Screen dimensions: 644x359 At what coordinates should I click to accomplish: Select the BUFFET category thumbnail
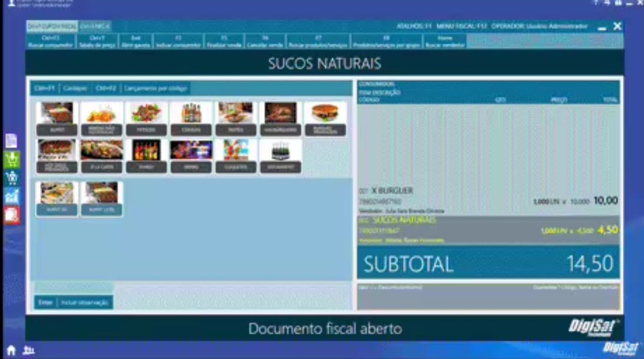pos(57,117)
